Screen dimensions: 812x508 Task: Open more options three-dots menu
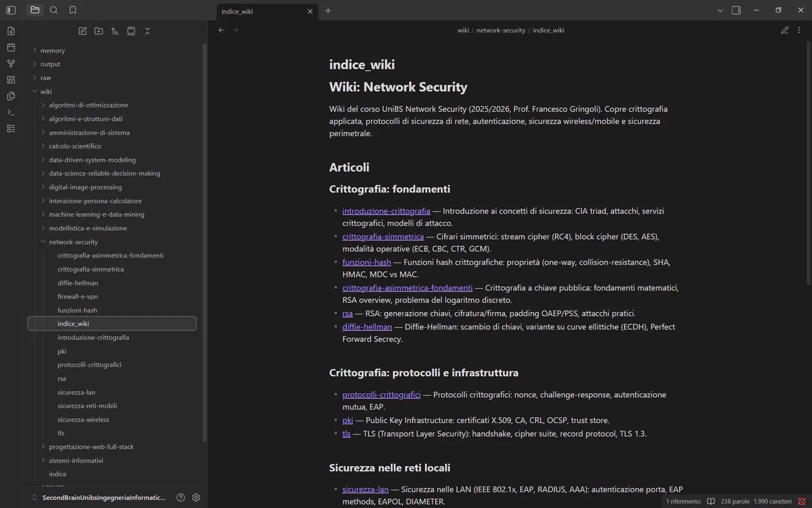[799, 30]
